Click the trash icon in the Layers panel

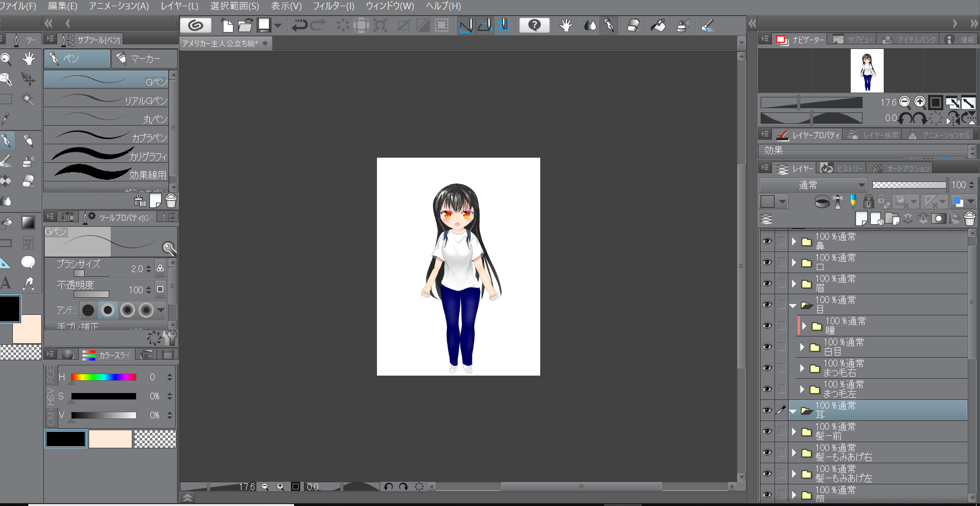tap(969, 219)
